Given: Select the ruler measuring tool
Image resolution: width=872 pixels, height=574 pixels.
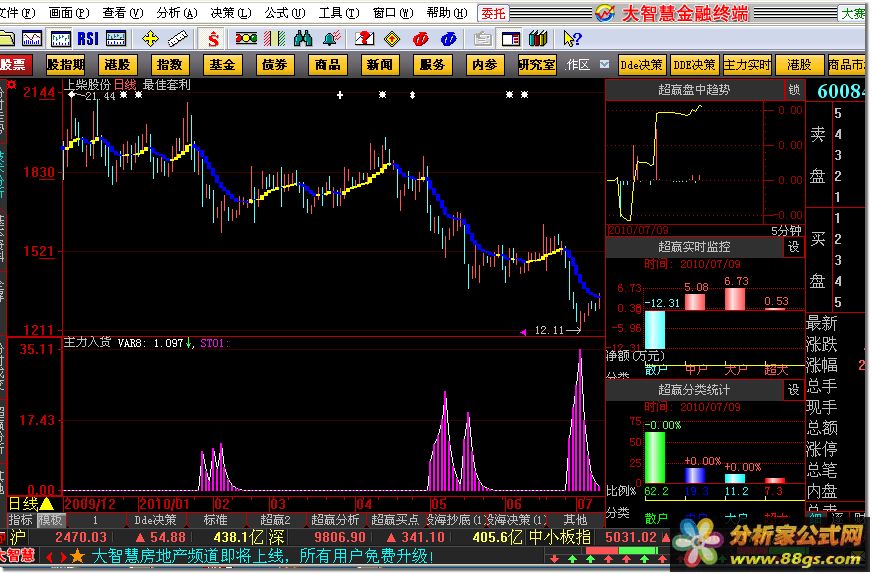Looking at the screenshot, I should pyautogui.click(x=177, y=38).
